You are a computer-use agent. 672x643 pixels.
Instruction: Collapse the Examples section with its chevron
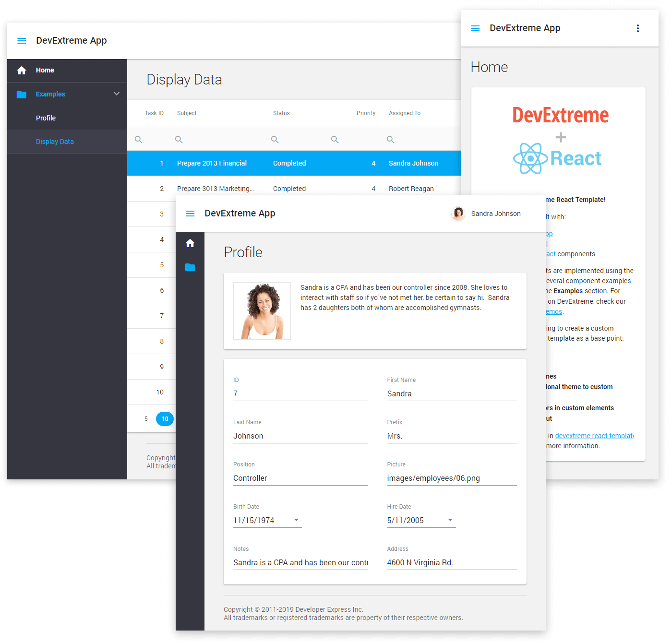[x=116, y=94]
